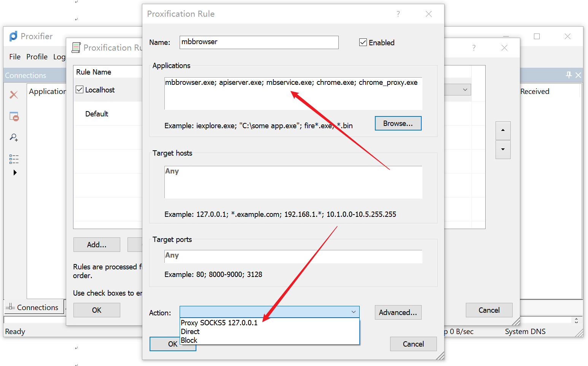Click the magnifier search icon in sidebar
588x366 pixels.
14,137
